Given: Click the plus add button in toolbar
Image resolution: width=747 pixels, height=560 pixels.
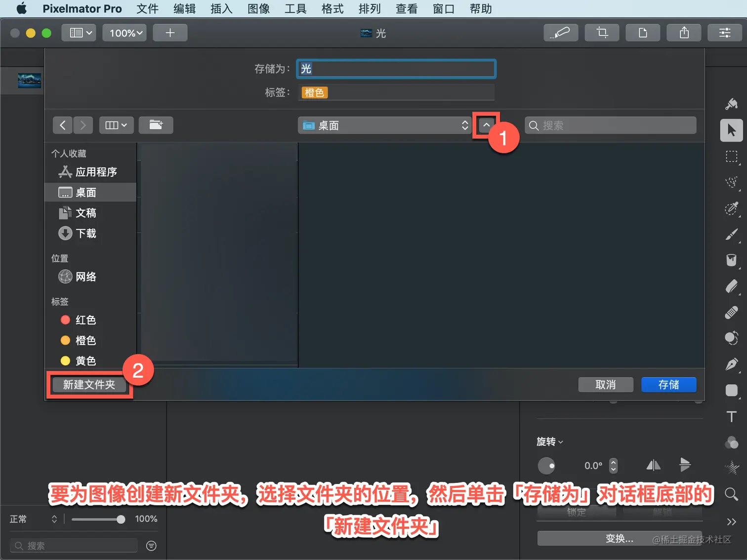Looking at the screenshot, I should [170, 33].
